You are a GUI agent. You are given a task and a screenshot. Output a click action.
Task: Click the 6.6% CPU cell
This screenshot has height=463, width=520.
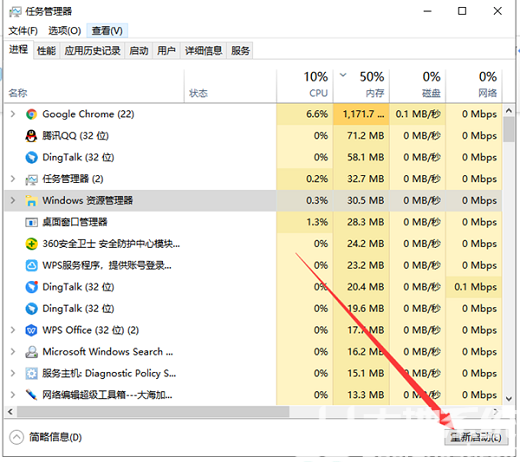point(305,114)
